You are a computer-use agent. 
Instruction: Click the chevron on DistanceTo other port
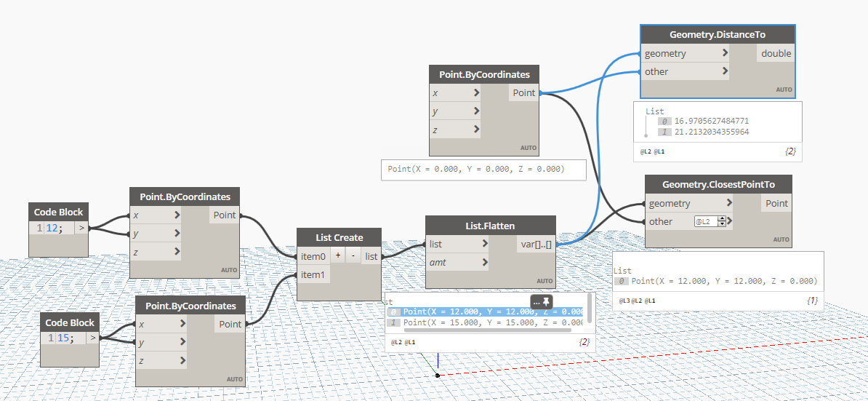(725, 71)
